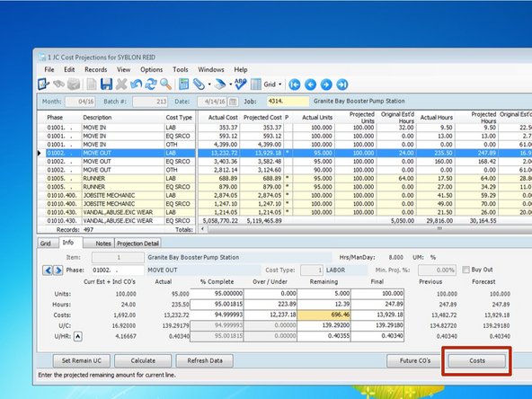Click the Projected Cost column header
This screenshot has height=399, width=532.
click(262, 118)
